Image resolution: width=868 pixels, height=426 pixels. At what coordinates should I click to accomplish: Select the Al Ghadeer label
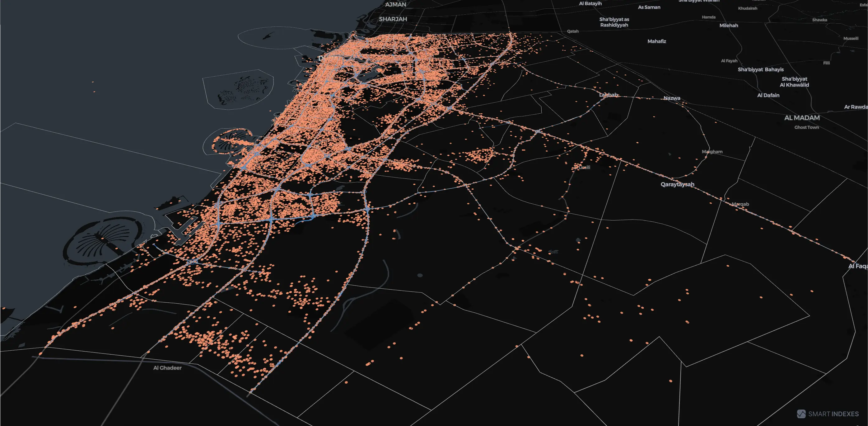click(x=167, y=368)
